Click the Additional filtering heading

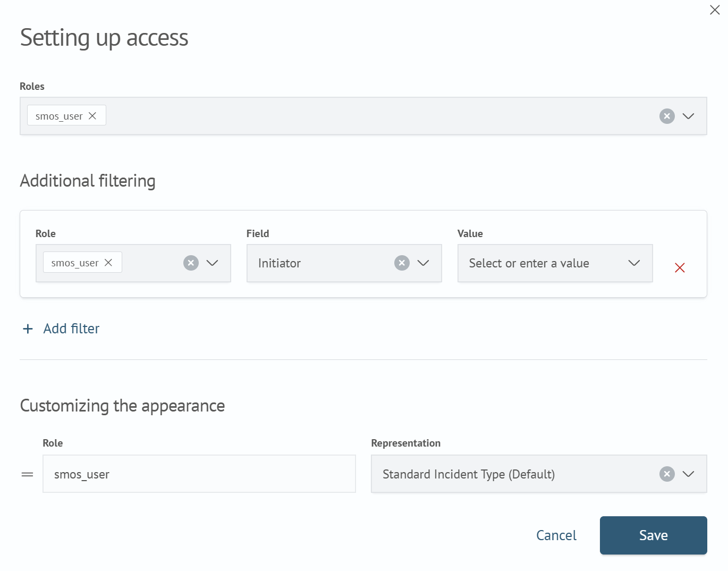point(88,181)
